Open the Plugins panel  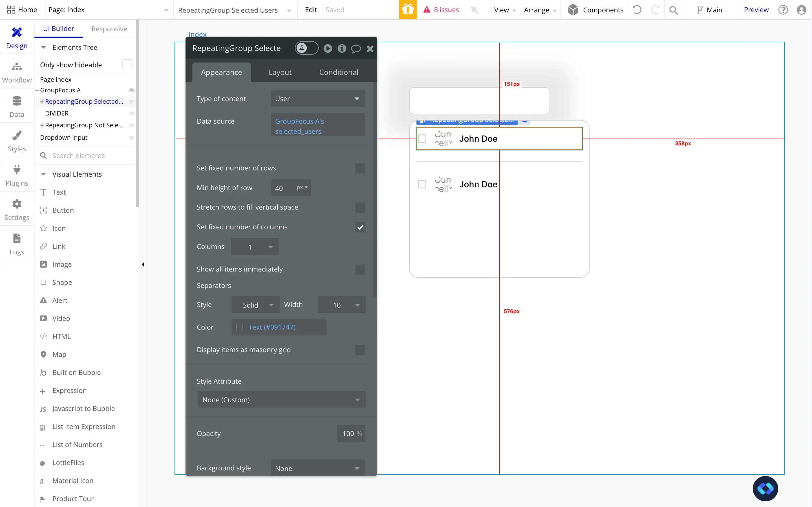tap(16, 175)
